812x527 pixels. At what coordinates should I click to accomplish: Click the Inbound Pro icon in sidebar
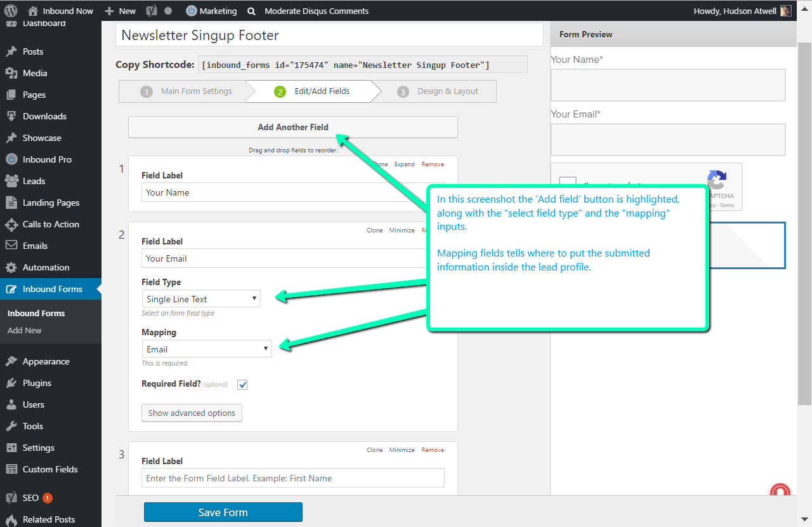coord(11,159)
